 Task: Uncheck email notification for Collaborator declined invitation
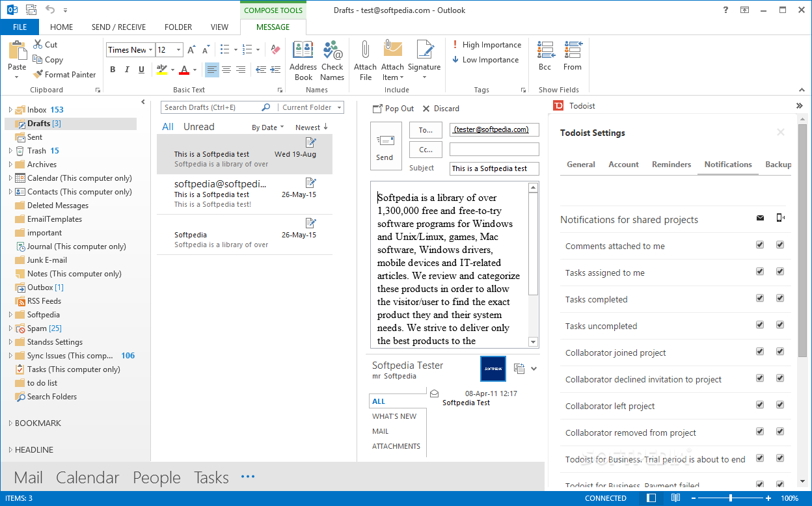coord(760,379)
